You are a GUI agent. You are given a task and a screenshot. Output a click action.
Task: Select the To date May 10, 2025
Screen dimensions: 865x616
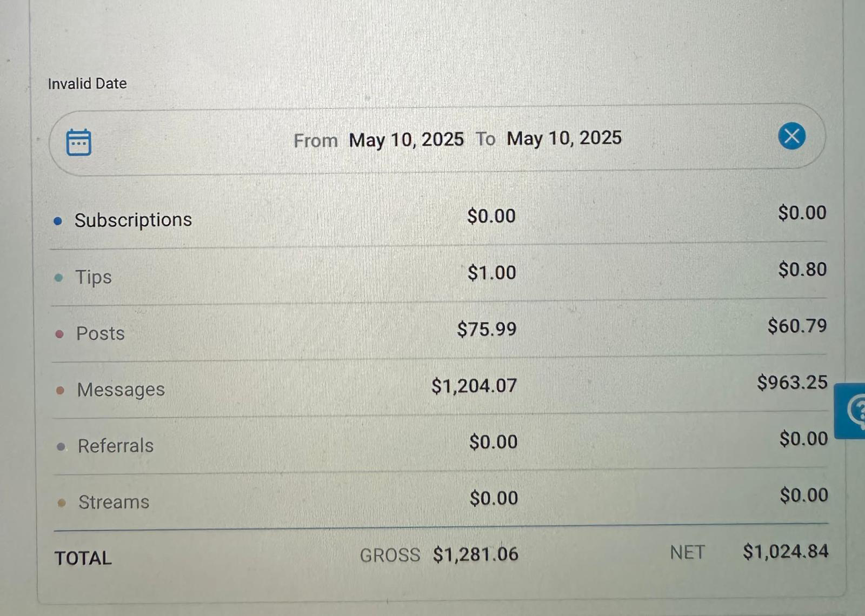564,138
